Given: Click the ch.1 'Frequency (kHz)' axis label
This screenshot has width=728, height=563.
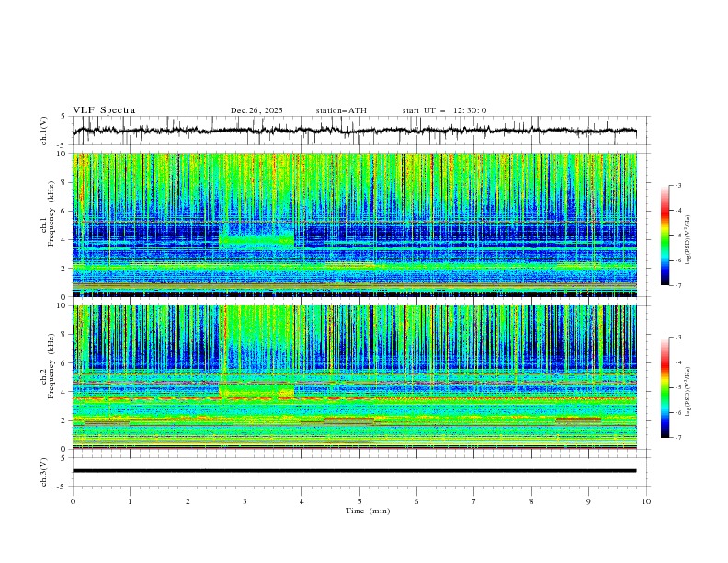Looking at the screenshot, I should click(51, 213).
